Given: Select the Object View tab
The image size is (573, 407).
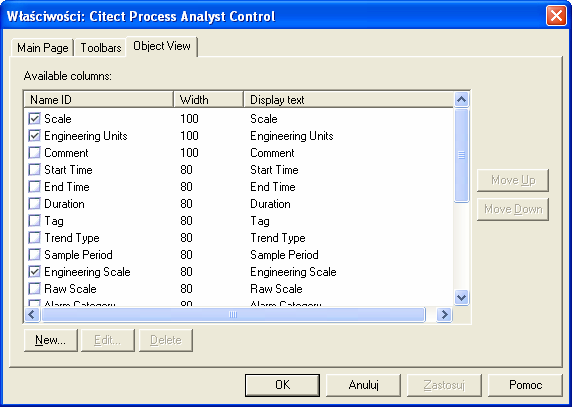Looking at the screenshot, I should (x=162, y=46).
